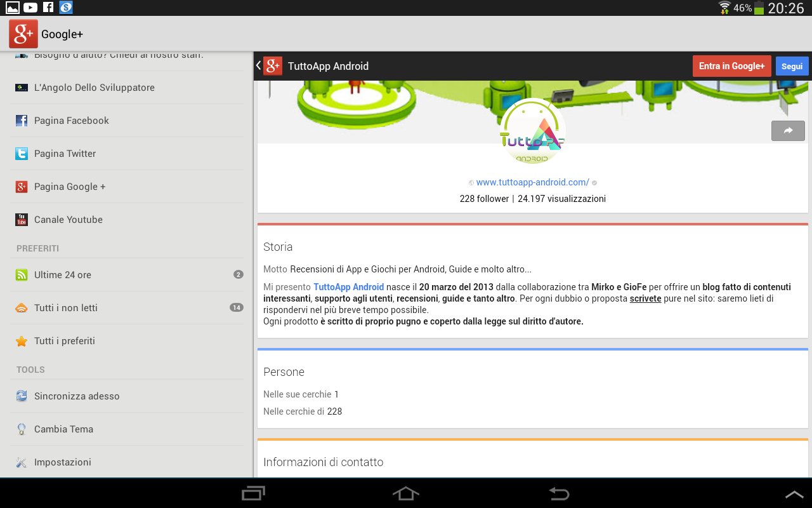Open L'Angolo Dello Sviluppatore icon
The width and height of the screenshot is (812, 508).
pos(22,88)
